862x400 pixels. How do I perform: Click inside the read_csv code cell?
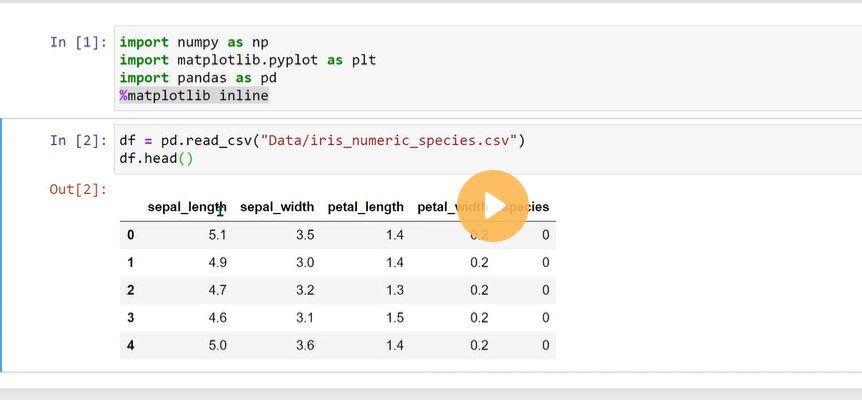[x=488, y=149]
